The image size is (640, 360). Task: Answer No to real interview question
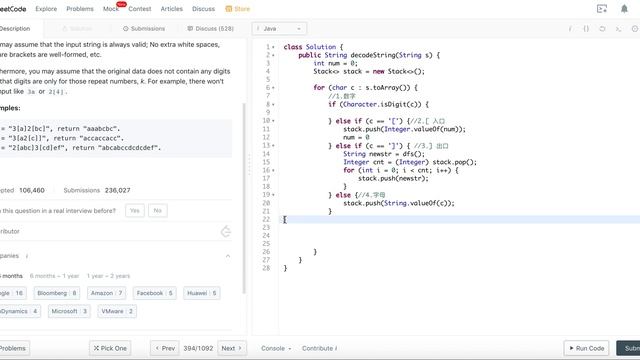[158, 211]
